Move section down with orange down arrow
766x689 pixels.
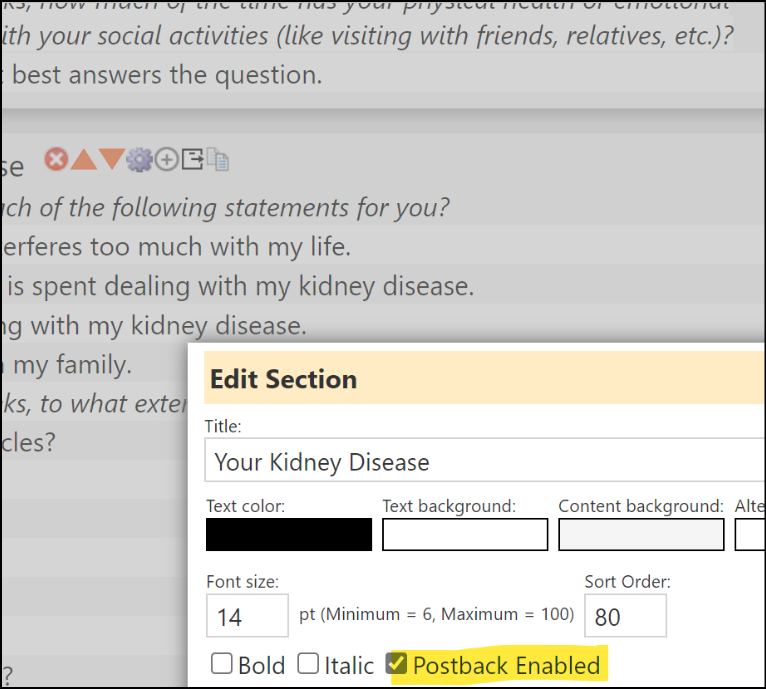(112, 159)
